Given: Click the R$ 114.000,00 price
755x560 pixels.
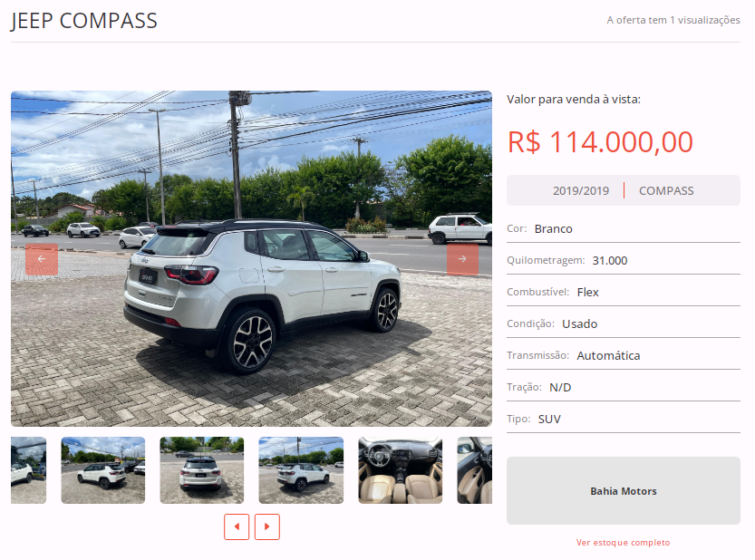Looking at the screenshot, I should [600, 142].
